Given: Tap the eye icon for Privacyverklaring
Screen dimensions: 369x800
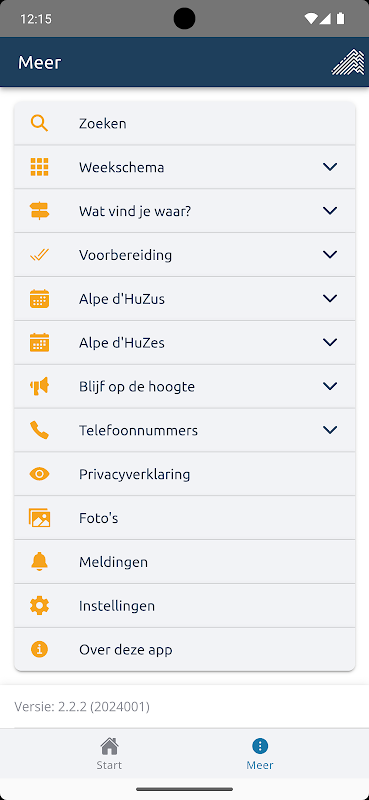Looking at the screenshot, I should coord(39,474).
